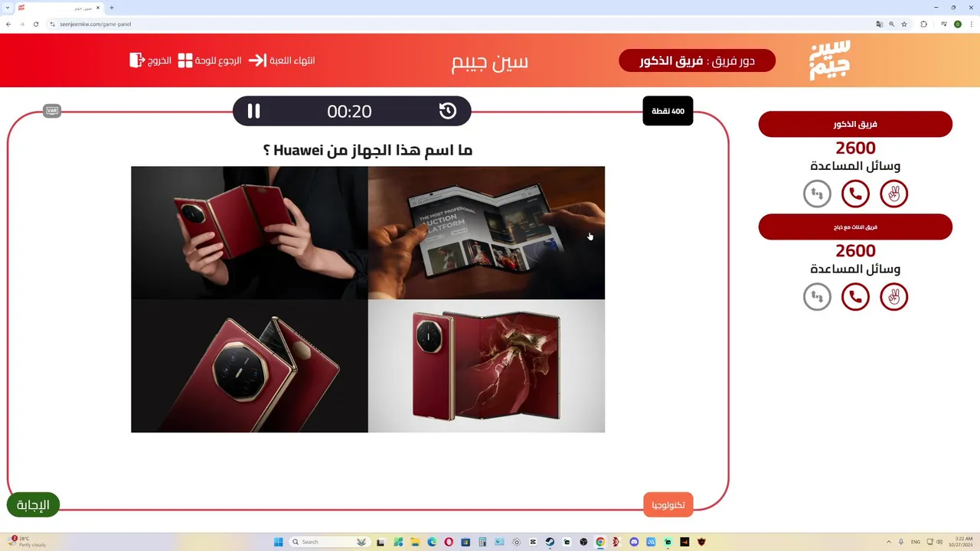Image resolution: width=980 pixels, height=551 pixels.
Task: Click الرجوع للوحة to return to the board
Action: (210, 60)
